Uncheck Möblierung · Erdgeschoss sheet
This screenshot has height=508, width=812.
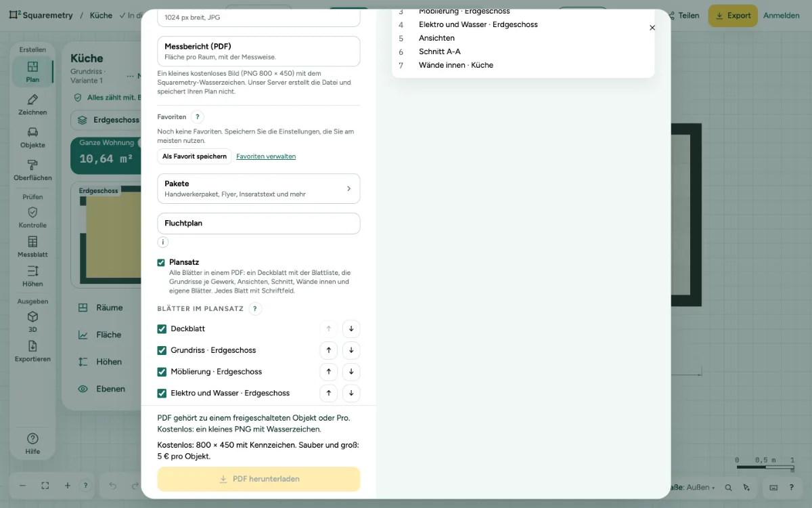pos(162,372)
